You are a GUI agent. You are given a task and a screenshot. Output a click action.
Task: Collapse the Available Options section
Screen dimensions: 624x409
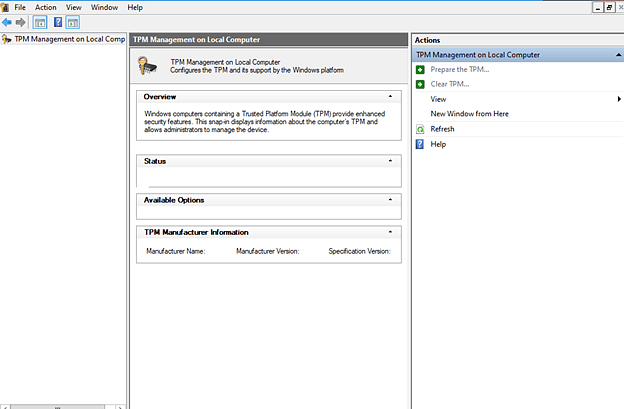390,200
